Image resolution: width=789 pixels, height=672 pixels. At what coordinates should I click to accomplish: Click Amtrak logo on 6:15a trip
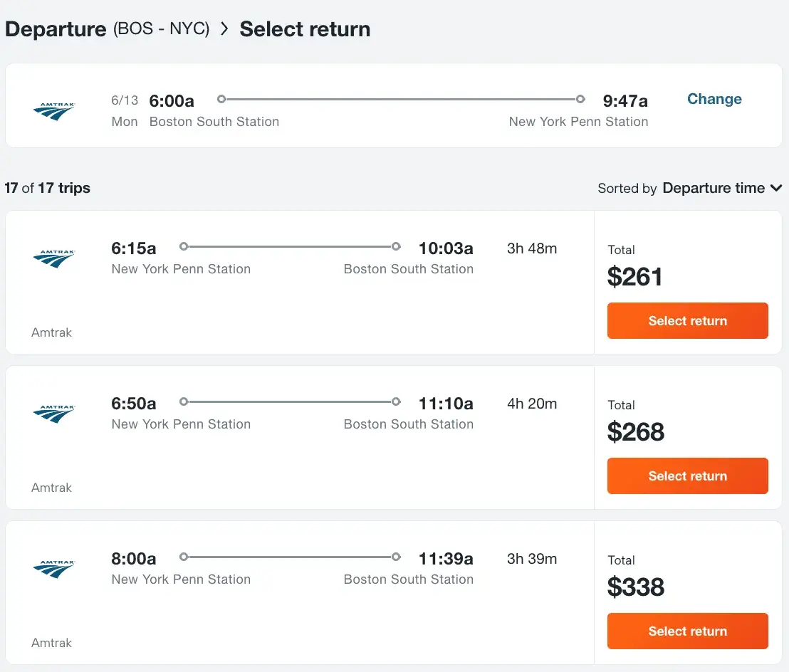coord(54,258)
